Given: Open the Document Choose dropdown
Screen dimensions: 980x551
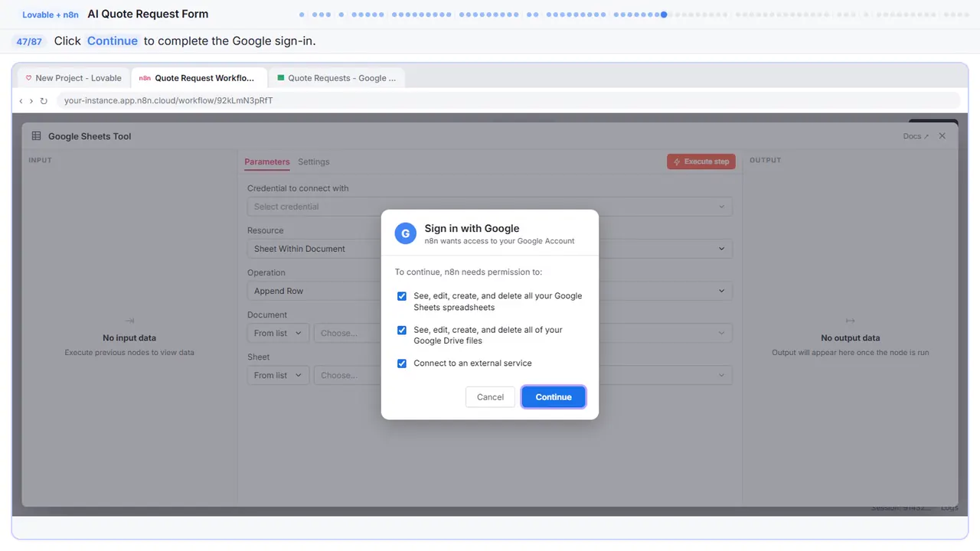Looking at the screenshot, I should [523, 333].
